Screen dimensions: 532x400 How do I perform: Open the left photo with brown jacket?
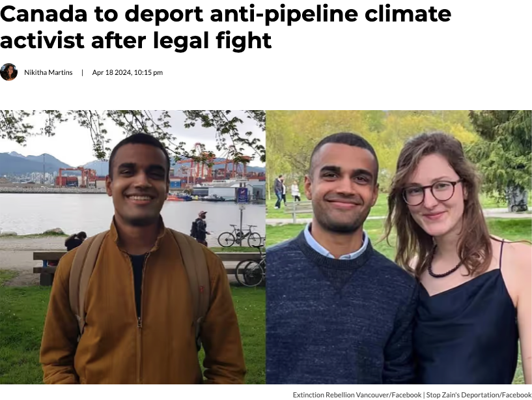click(133, 247)
